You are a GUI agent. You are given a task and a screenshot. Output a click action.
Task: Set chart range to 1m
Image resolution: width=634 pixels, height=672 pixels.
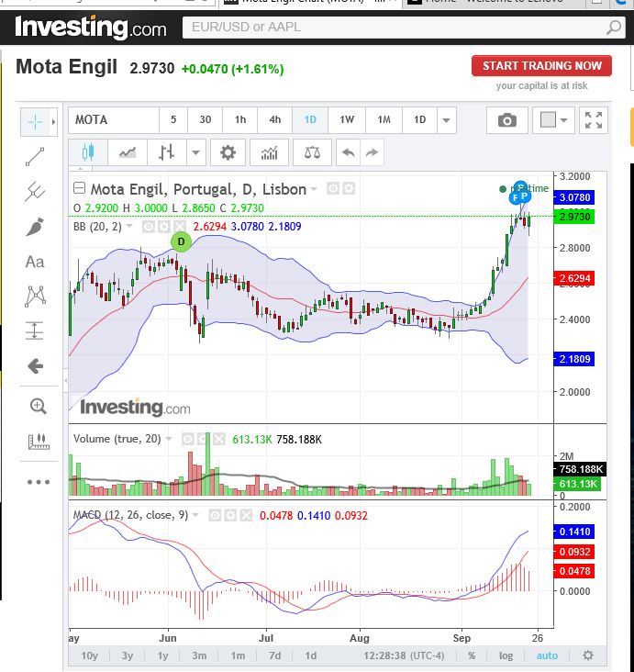coord(238,655)
